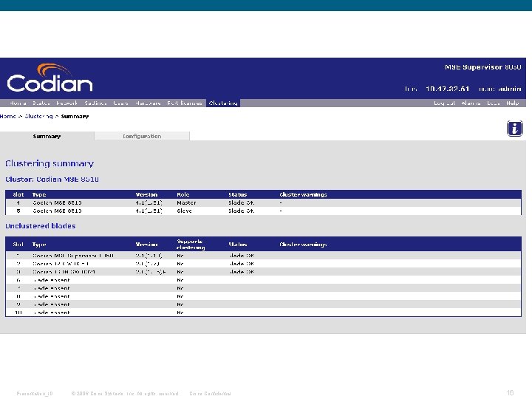
Task: Click Cluster warnings header in cluster table
Action: (x=303, y=195)
